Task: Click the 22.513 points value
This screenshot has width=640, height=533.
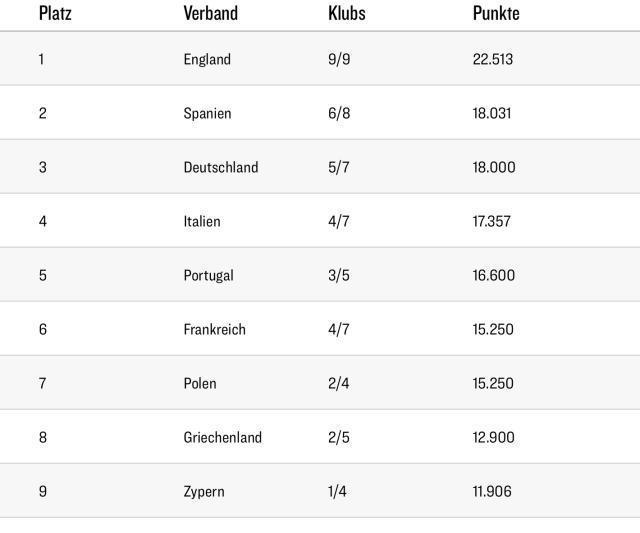Action: pos(493,59)
